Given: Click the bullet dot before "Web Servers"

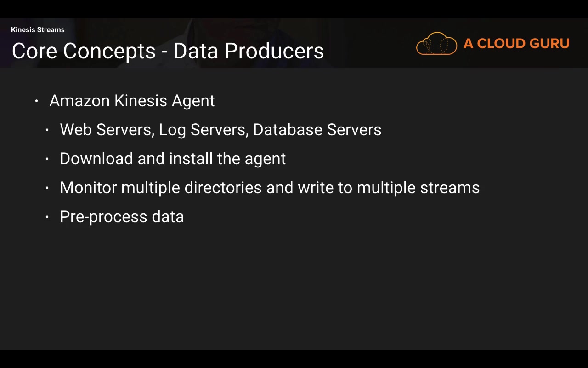Looking at the screenshot, I should point(47,130).
